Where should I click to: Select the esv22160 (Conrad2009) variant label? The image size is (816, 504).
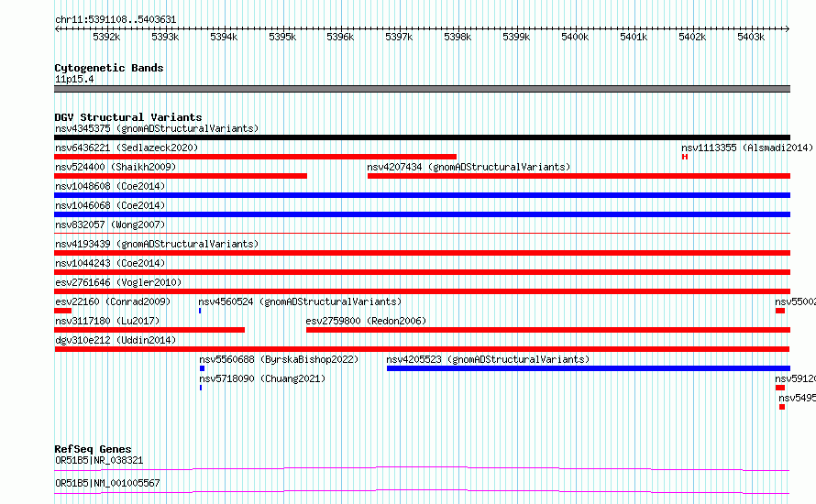pos(113,301)
